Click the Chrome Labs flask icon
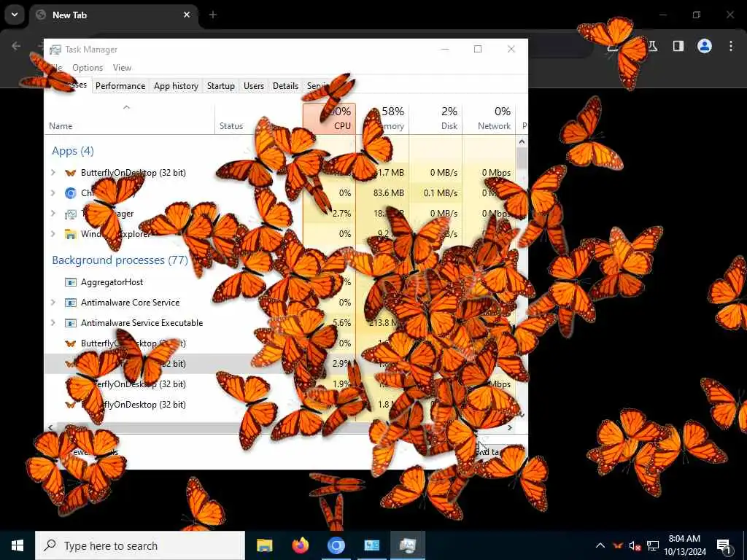The height and width of the screenshot is (560, 747). [653, 46]
